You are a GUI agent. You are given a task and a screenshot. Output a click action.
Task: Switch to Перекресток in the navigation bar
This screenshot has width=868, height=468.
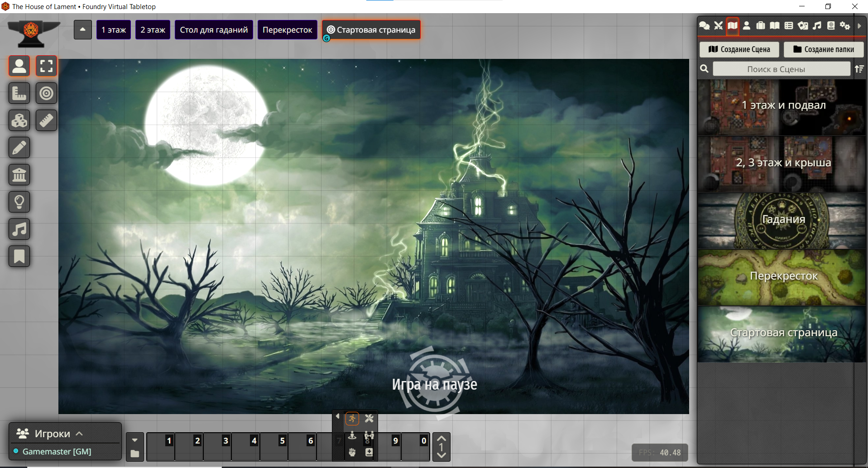288,30
